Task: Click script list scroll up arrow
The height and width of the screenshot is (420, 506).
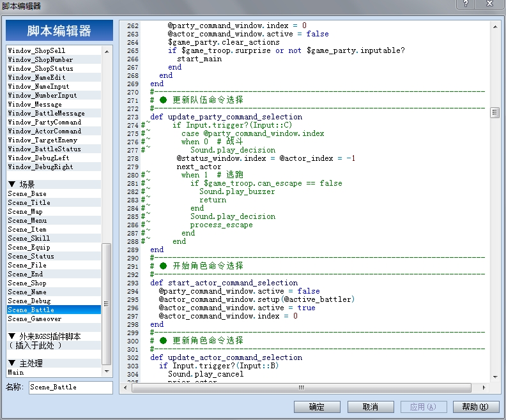Action: [x=107, y=51]
